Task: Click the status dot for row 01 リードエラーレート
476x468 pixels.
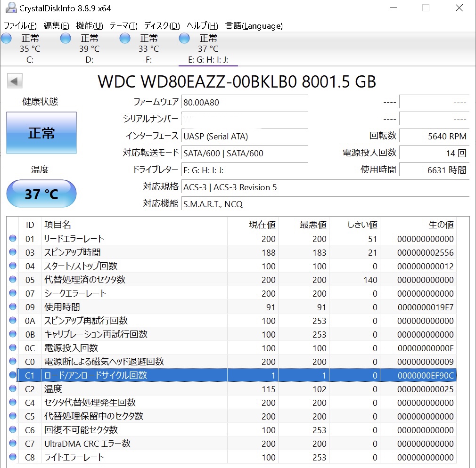Action: click(x=13, y=238)
